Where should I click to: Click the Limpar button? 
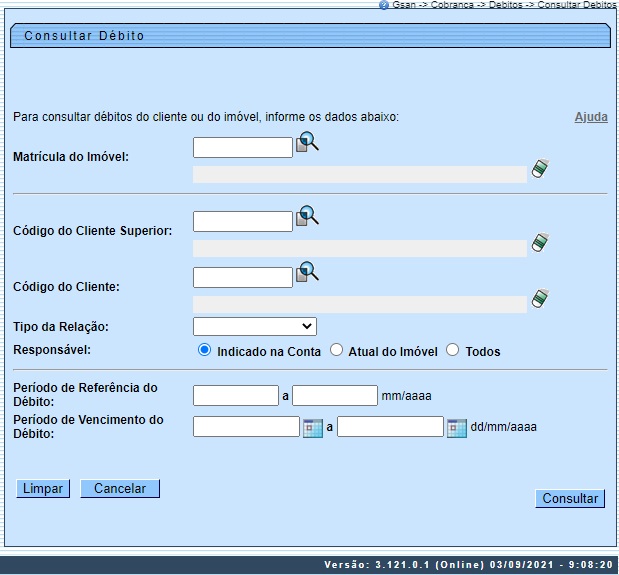43,489
